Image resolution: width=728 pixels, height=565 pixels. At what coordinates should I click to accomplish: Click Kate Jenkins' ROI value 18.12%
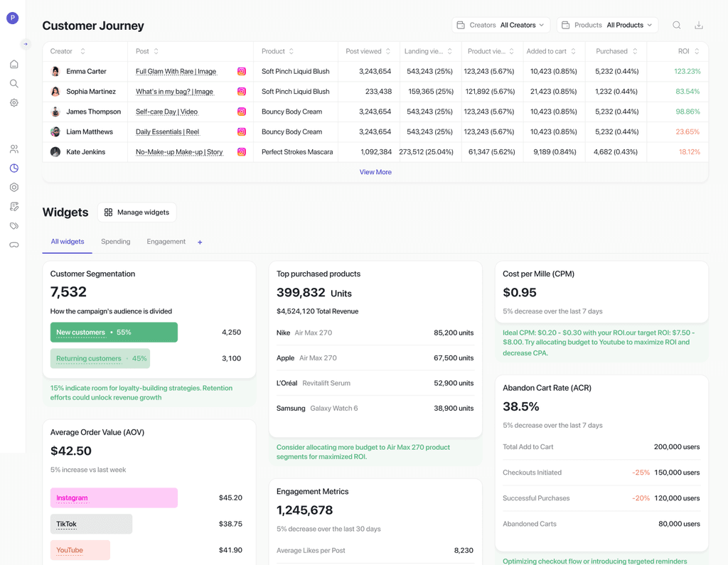(x=690, y=152)
